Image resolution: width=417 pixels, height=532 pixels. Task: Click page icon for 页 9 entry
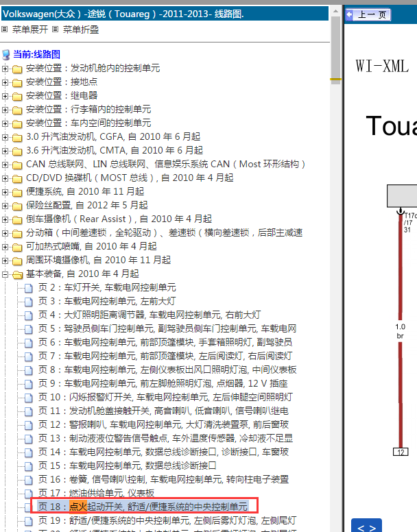29,384
